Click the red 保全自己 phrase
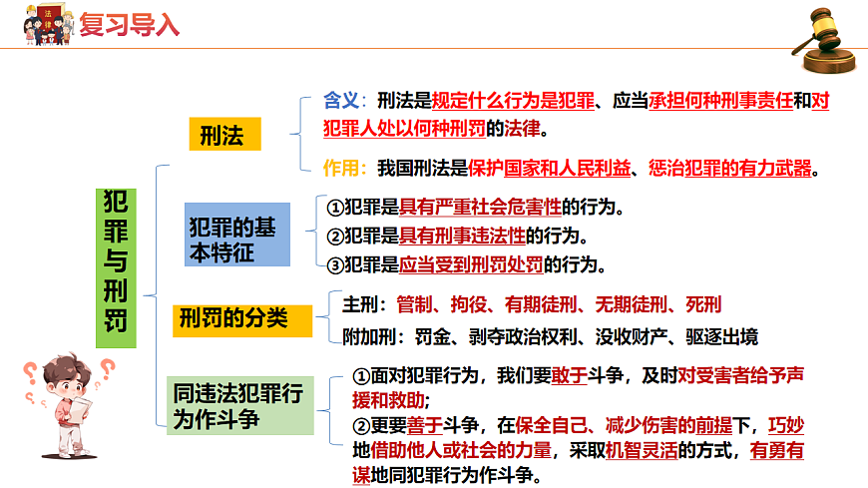Image resolution: width=868 pixels, height=488 pixels. 552,425
